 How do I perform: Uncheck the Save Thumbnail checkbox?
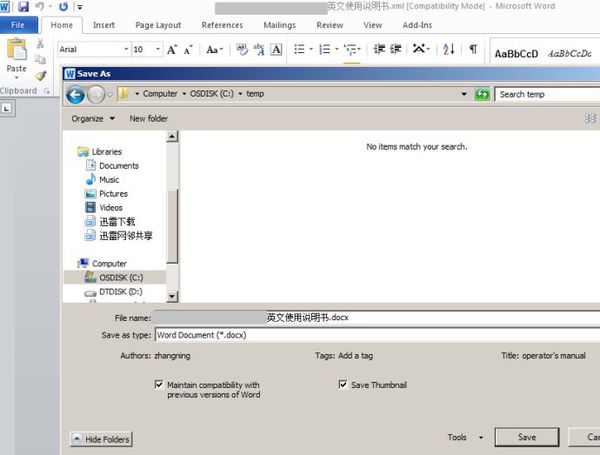coord(343,384)
